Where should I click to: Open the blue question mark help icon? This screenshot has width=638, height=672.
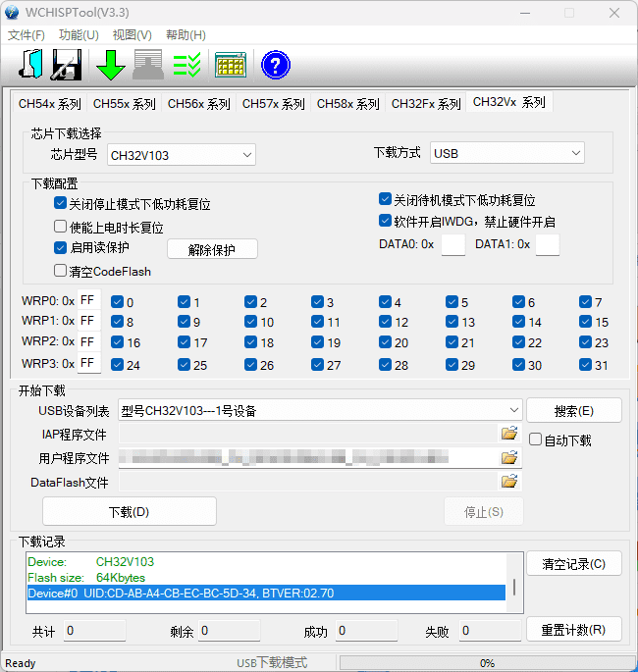click(x=276, y=65)
